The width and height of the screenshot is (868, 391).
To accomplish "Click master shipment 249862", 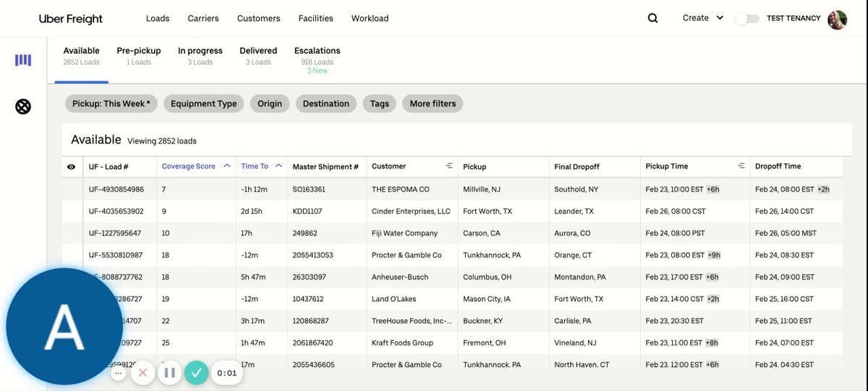I will (x=305, y=233).
